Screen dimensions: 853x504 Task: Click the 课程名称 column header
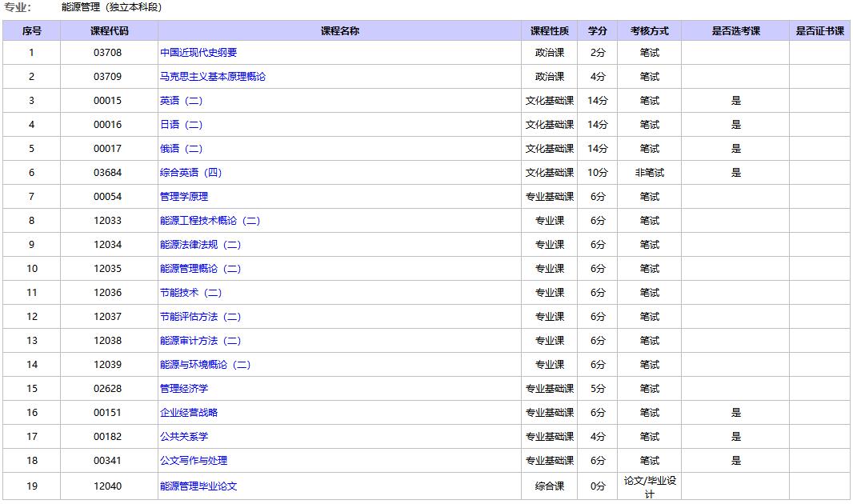pos(340,30)
